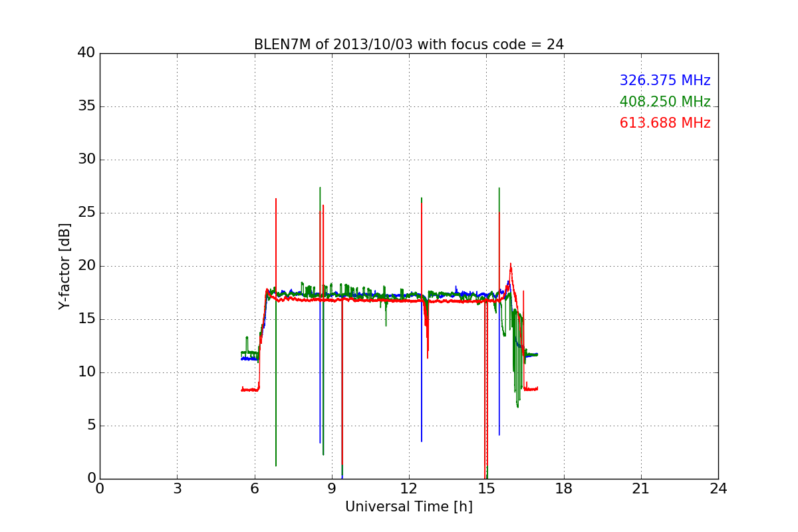Click x-axis tick label 6

[255, 489]
